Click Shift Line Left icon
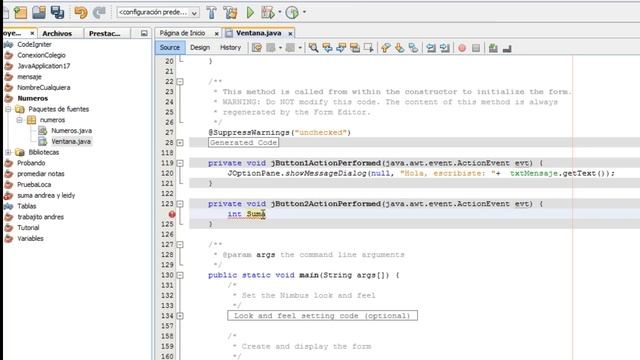Screen dimensions: 640x360 click(431, 48)
